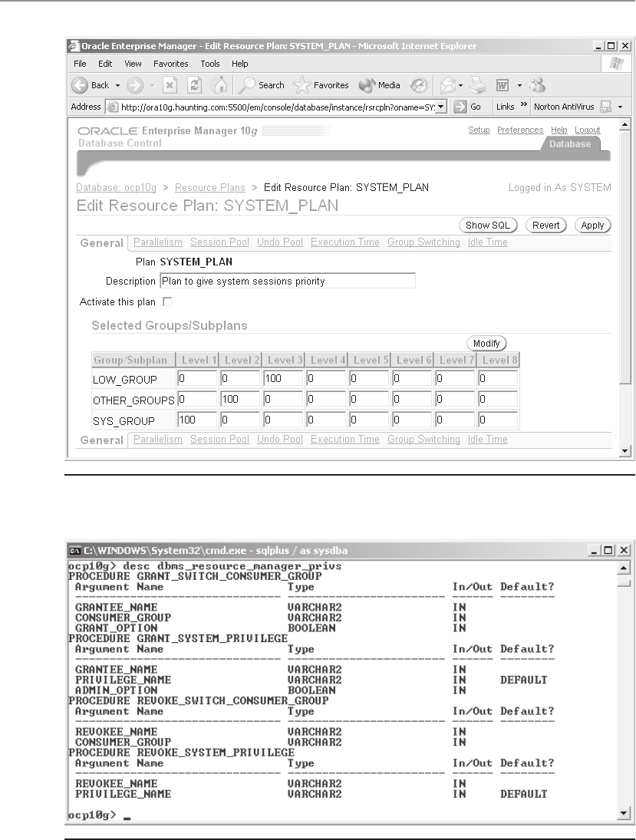Image resolution: width=636 pixels, height=840 pixels.
Task: Follow the Database: ocp10g breadcrumb link
Action: point(117,187)
